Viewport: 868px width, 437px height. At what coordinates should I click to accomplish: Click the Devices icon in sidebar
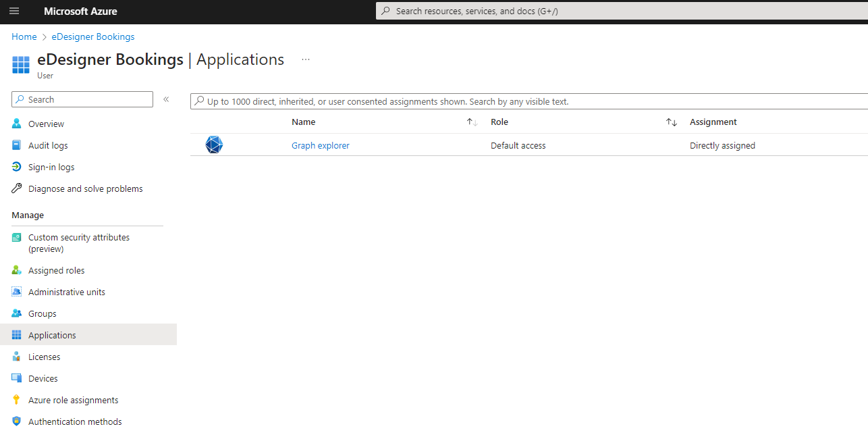point(17,379)
